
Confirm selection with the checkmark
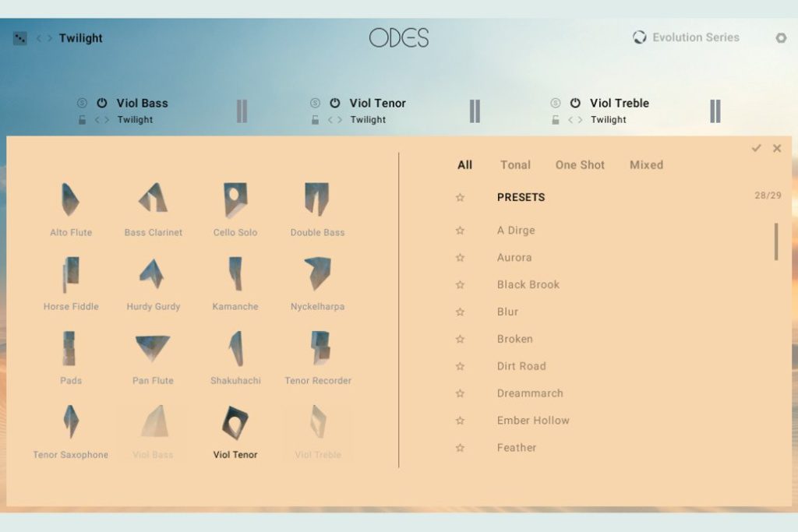click(757, 148)
